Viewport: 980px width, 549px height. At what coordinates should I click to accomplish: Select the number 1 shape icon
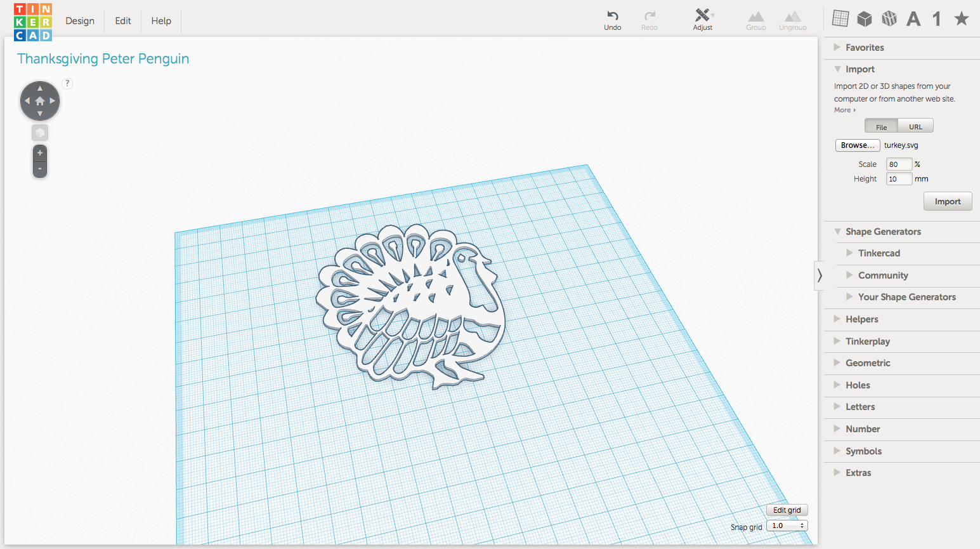(x=936, y=18)
